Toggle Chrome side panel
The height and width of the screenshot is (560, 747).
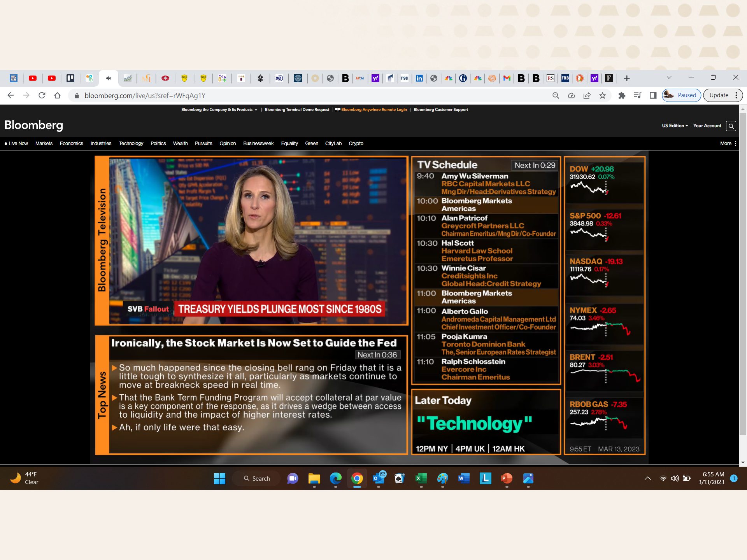(653, 95)
